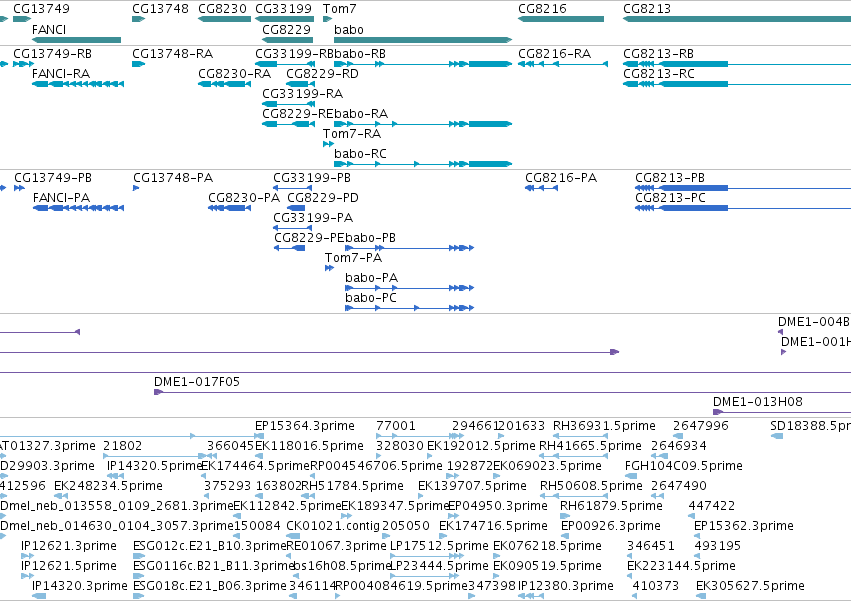
Task: Click the EP15362.3prime EST label
Action: point(744,527)
